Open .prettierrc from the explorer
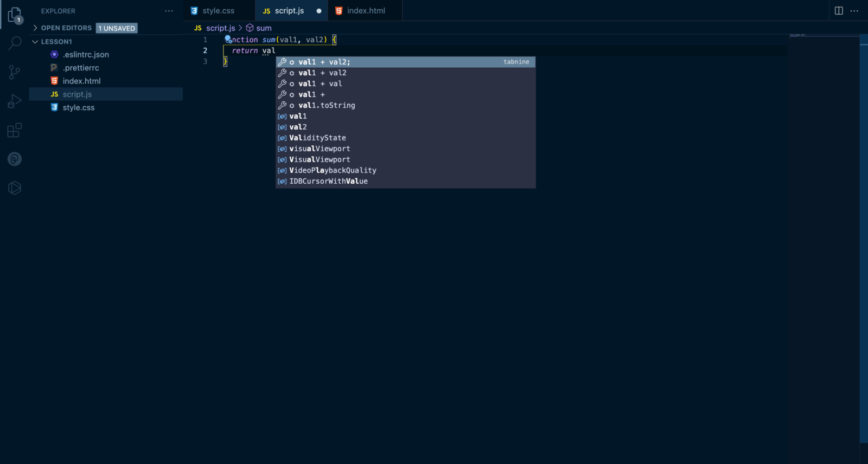The image size is (868, 464). 81,68
